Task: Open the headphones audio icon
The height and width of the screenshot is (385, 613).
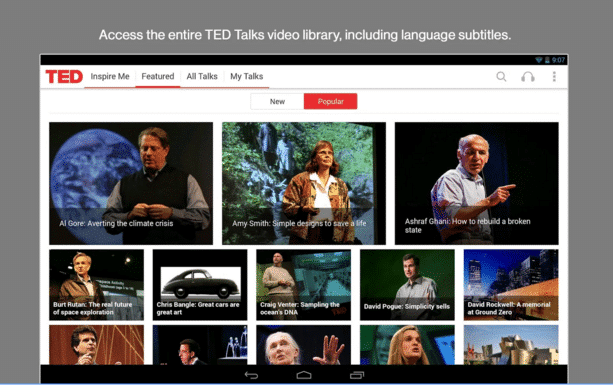Action: coord(528,76)
